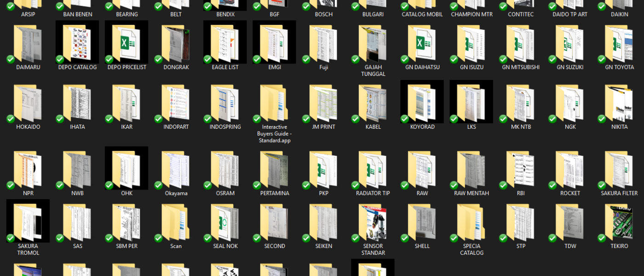
Task: Open the TDW folder
Action: [570, 223]
